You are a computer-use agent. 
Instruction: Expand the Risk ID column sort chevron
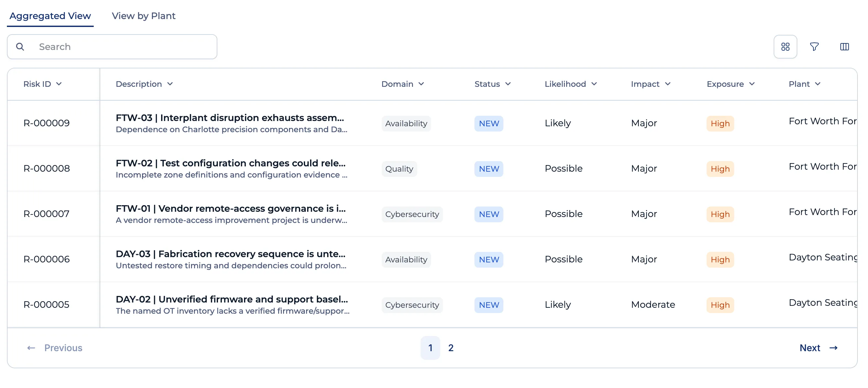(59, 84)
